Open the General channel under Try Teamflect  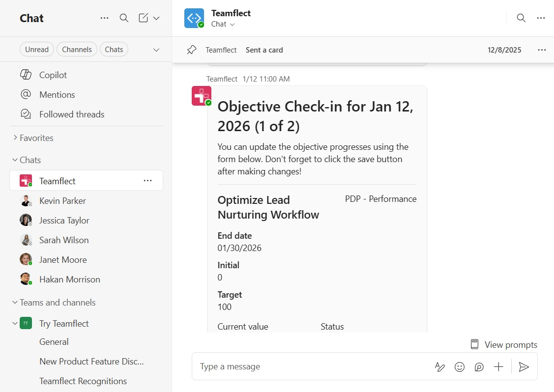tap(54, 341)
